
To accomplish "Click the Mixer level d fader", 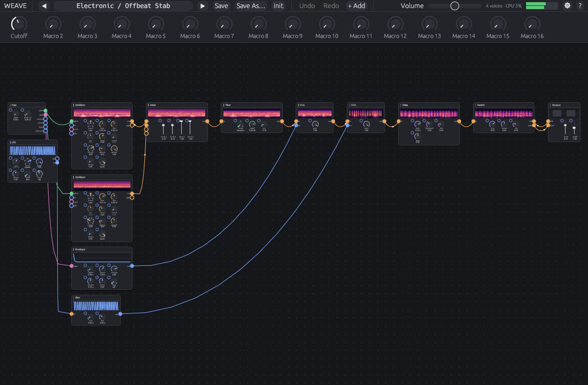I will point(190,129).
